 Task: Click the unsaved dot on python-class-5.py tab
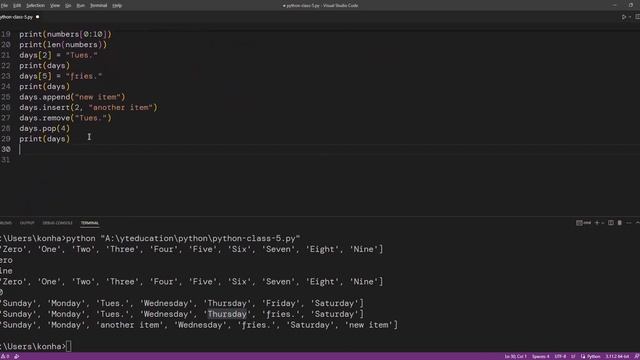coord(38,17)
